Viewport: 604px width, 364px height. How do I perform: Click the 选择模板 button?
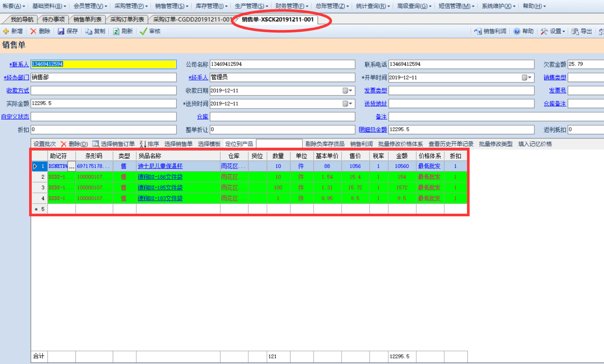coord(209,144)
